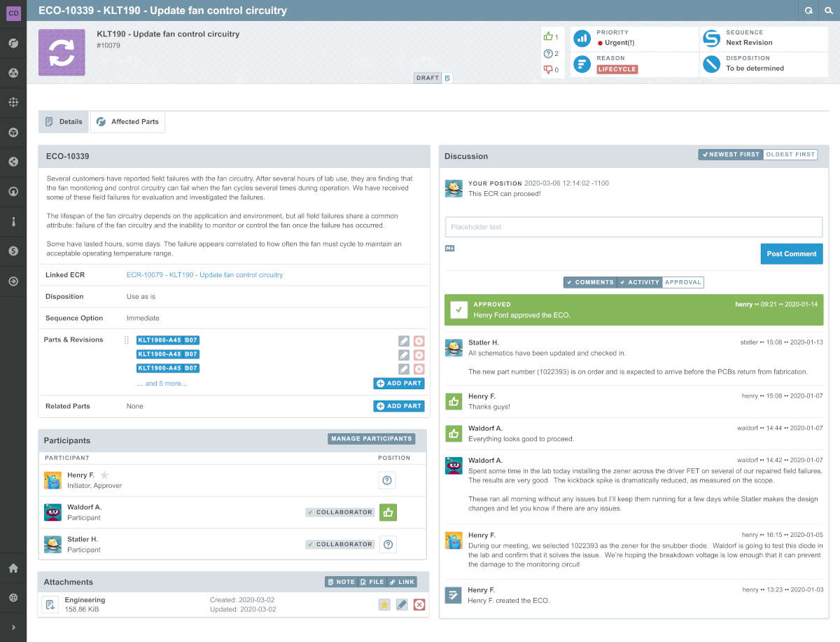Screen dimensions: 840x642
Task: Click the Post Comment button
Action: (791, 254)
